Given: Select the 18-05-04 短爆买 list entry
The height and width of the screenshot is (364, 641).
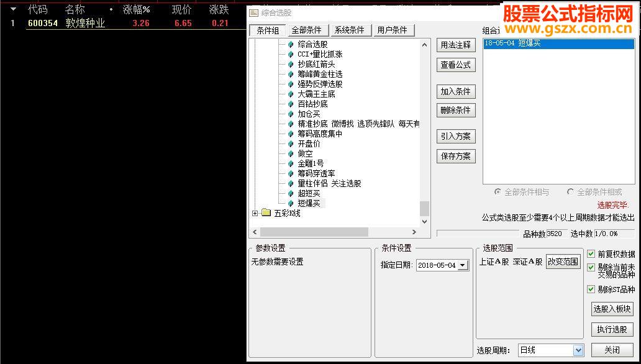Looking at the screenshot, I should (558, 43).
